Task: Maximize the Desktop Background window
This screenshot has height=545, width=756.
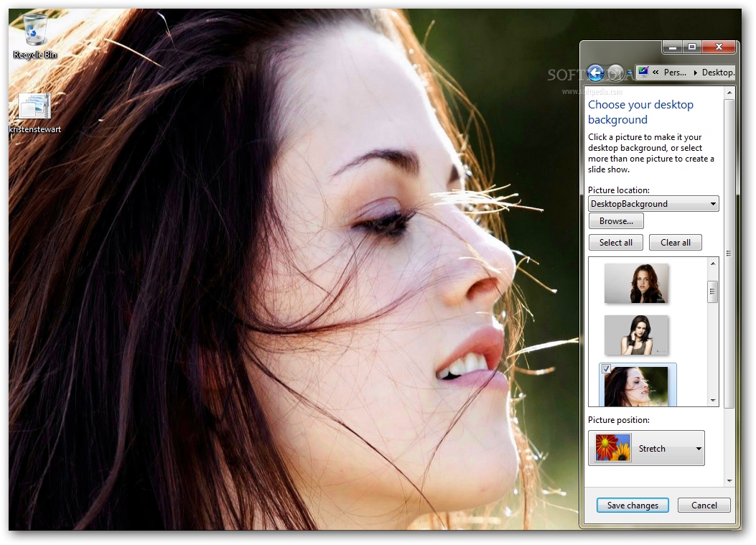Action: click(692, 47)
